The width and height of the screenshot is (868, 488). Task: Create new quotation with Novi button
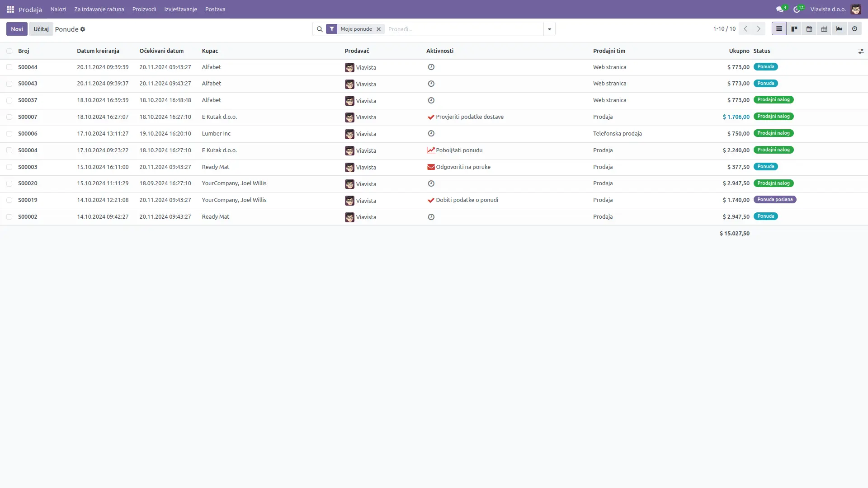pos(17,28)
